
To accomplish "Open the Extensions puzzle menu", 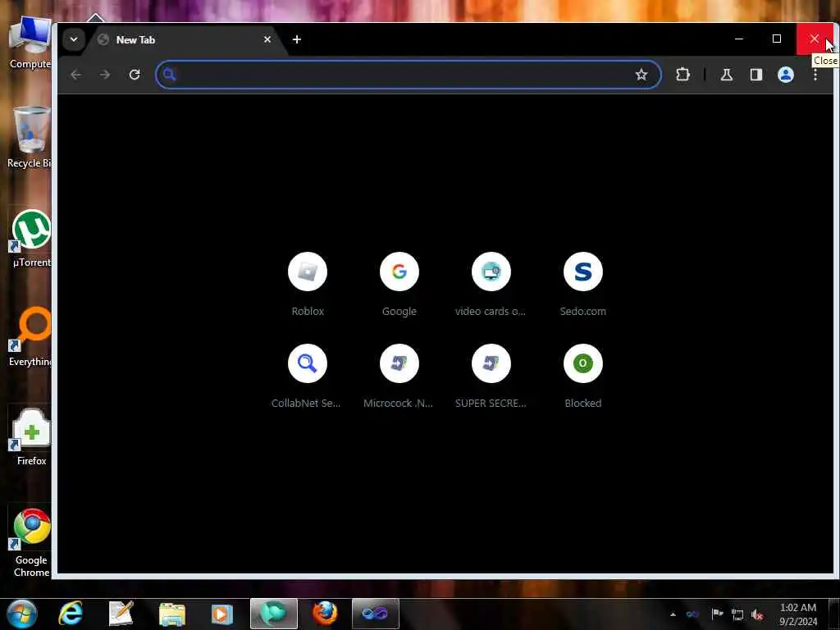I will point(682,75).
